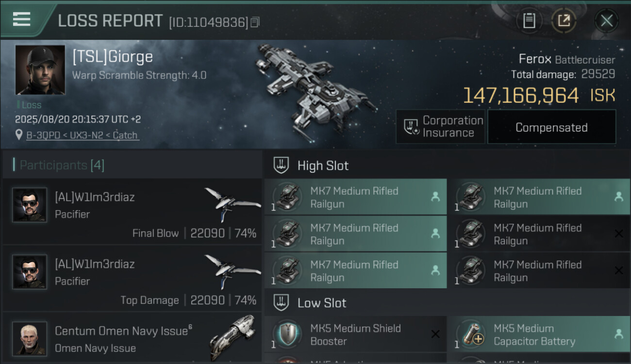The height and width of the screenshot is (364, 631).
Task: Click the Omen Navy Issue ship icon
Action: click(232, 337)
